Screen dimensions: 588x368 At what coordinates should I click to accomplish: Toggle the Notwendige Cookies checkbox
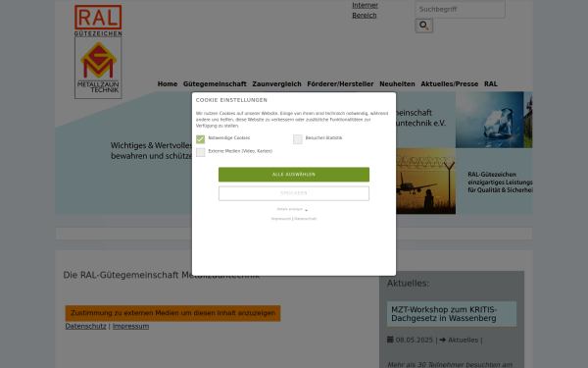click(x=200, y=139)
